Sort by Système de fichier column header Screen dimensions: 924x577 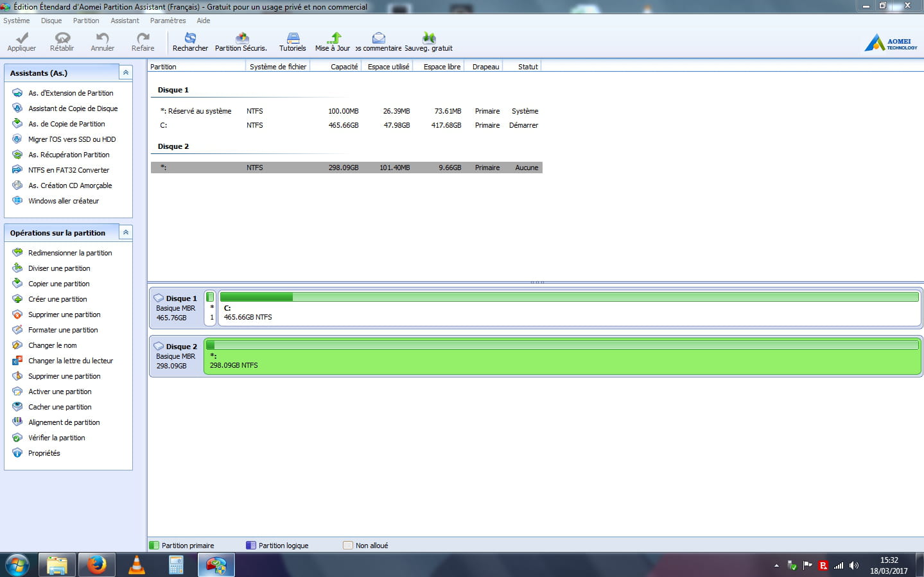pos(278,67)
